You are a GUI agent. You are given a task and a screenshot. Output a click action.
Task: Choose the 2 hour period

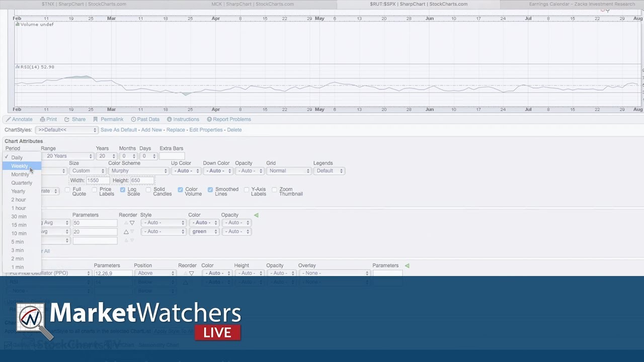click(x=22, y=200)
